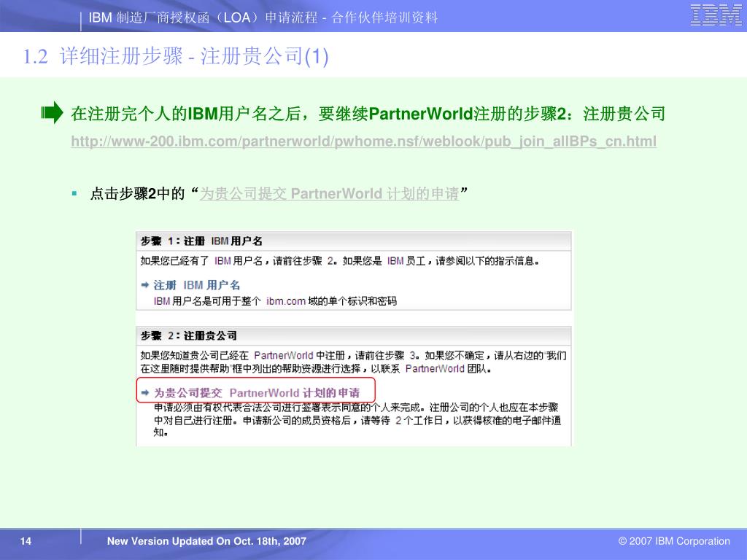Open the "注册 IBM 用户名" link in step 1

[x=196, y=285]
